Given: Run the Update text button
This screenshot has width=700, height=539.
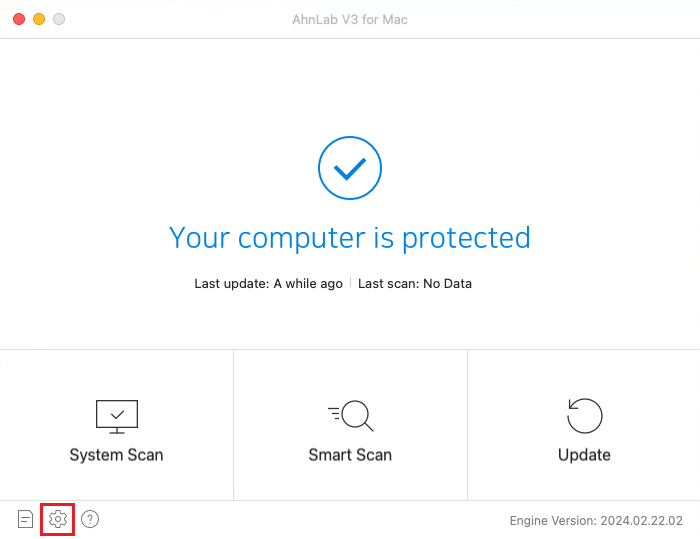Looking at the screenshot, I should pyautogui.click(x=584, y=455).
